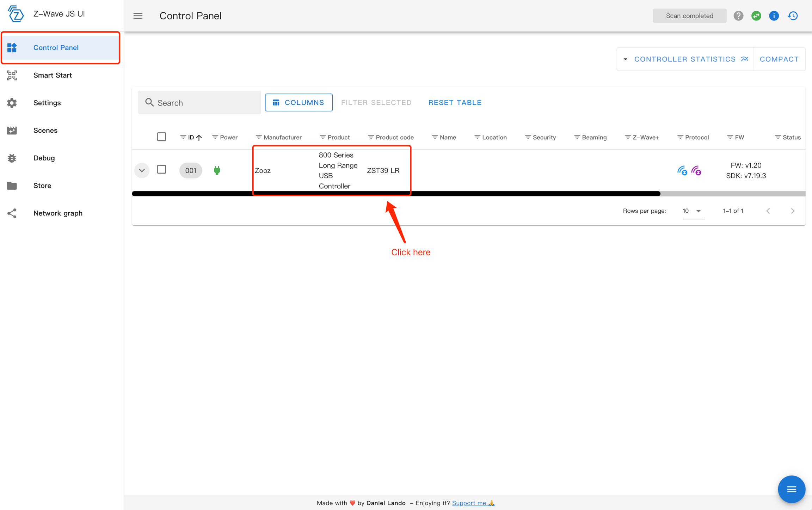This screenshot has height=510, width=812.
Task: Sort table by ID column
Action: [x=191, y=138]
